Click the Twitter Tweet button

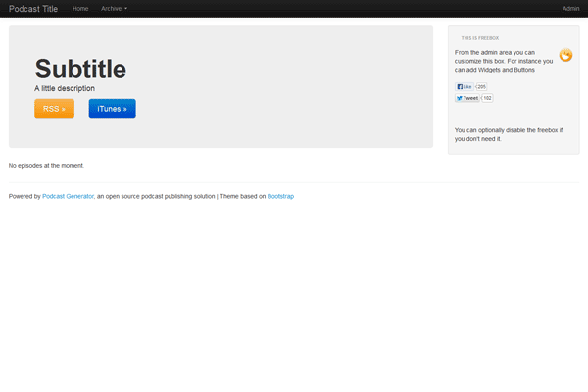[467, 98]
